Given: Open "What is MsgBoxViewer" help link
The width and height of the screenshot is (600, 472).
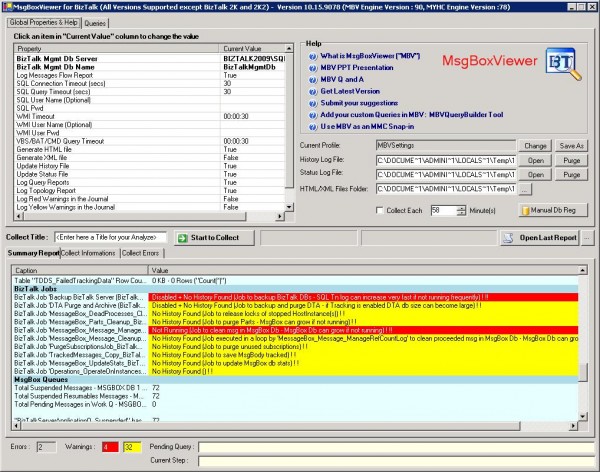Looking at the screenshot, I should [x=370, y=56].
